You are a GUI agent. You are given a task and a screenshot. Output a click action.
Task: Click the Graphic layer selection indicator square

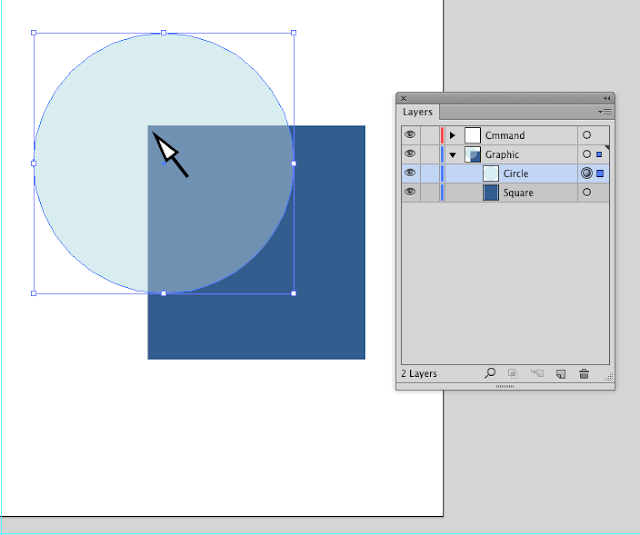599,155
